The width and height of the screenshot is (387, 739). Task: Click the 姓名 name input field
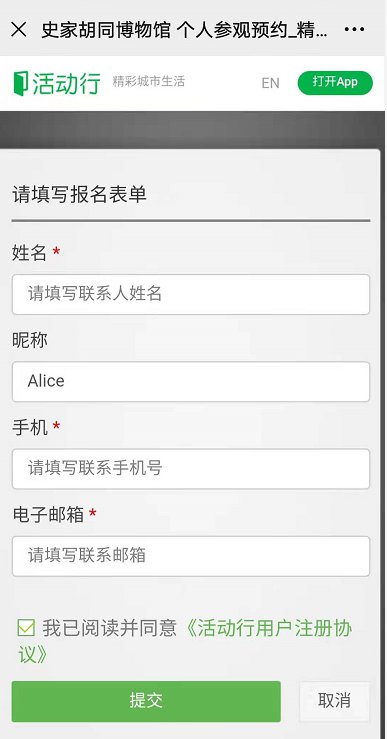click(x=191, y=295)
